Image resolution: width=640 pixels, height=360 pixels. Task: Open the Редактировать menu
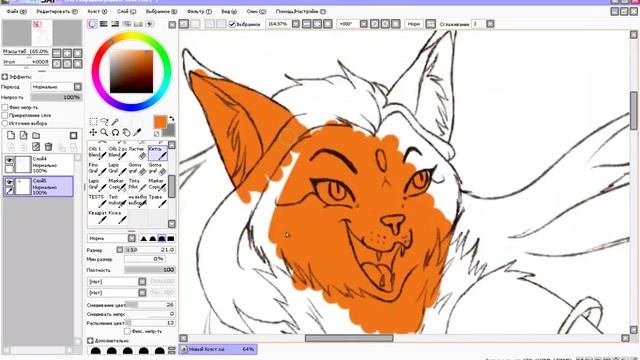(x=57, y=12)
